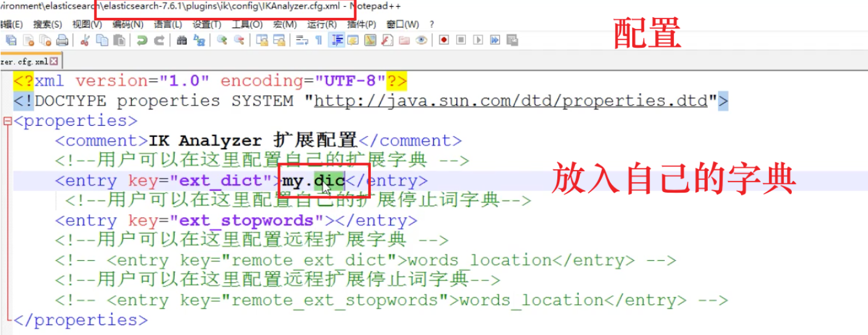Click the Cut scissors icon
Viewport: 868px width, 335px height.
(x=85, y=40)
